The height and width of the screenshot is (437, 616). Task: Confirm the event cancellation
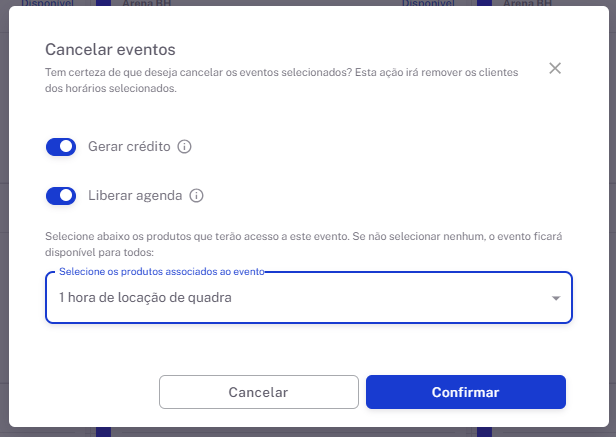[x=465, y=392]
